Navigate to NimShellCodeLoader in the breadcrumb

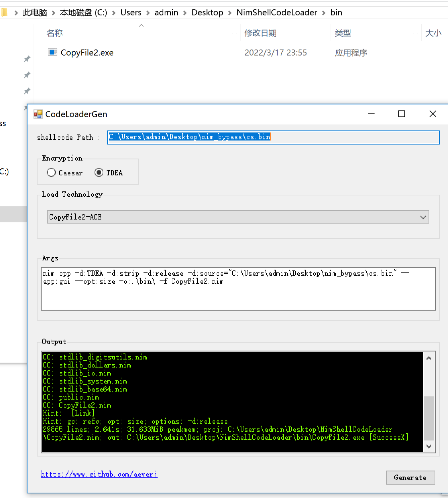tap(277, 13)
